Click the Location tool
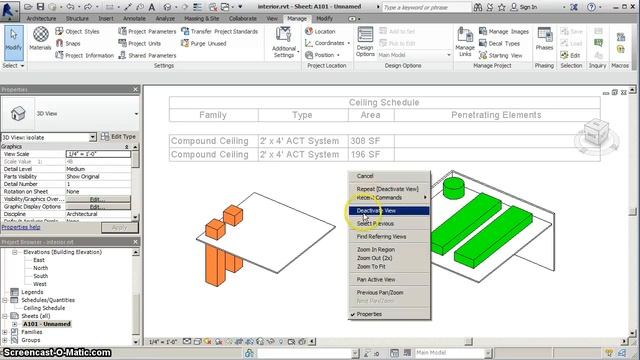 (x=320, y=31)
